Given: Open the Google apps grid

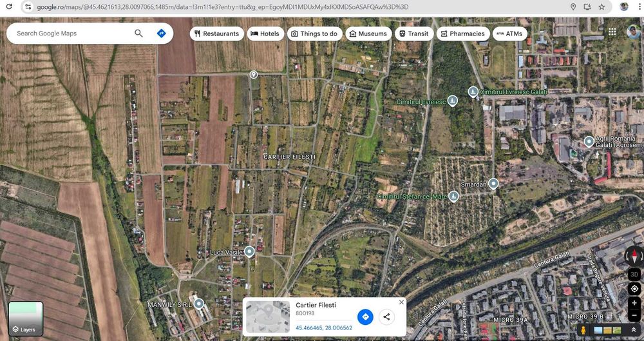Looking at the screenshot, I should coord(612,32).
